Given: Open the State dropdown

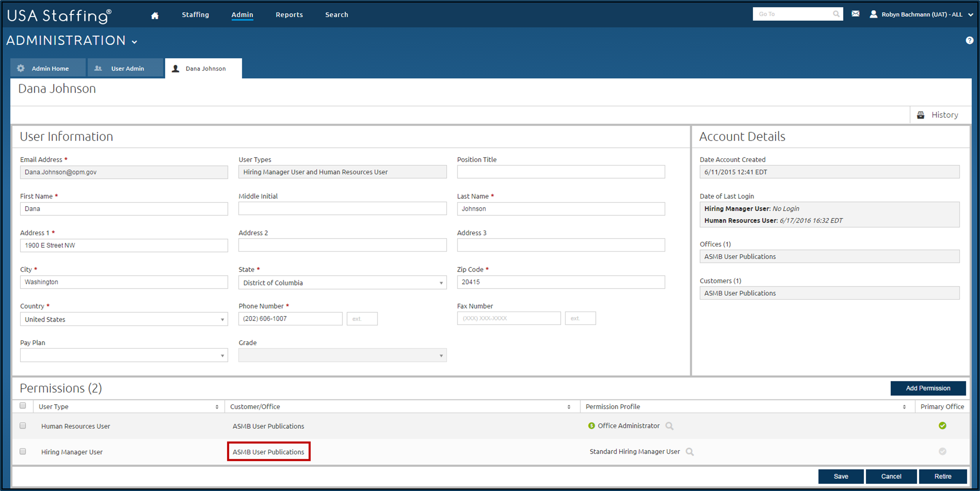Looking at the screenshot, I should click(x=342, y=283).
